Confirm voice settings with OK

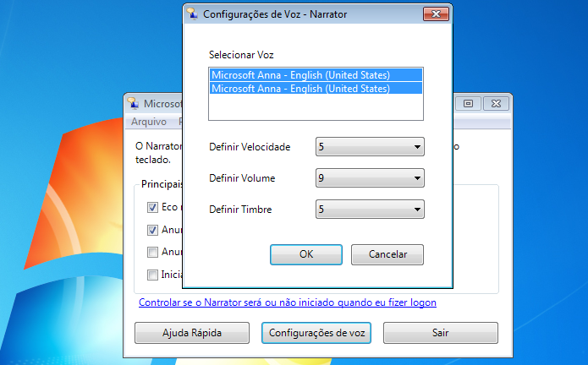(306, 254)
